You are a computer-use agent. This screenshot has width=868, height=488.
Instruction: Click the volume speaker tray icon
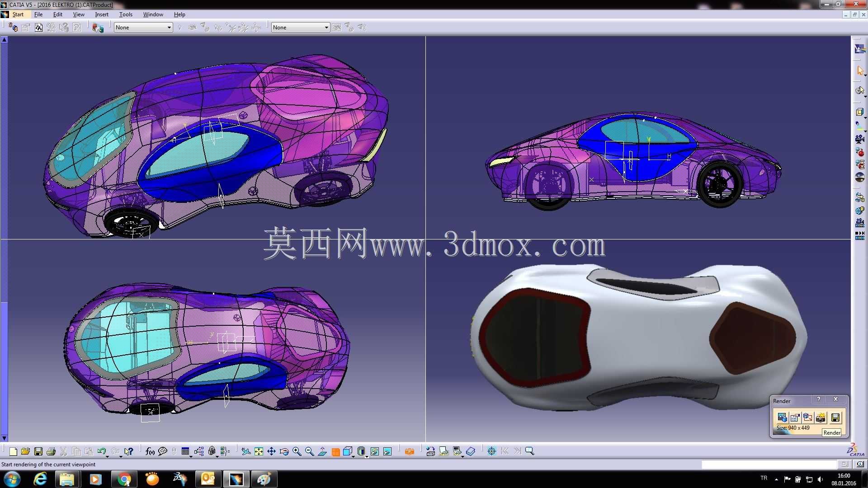pyautogui.click(x=821, y=479)
